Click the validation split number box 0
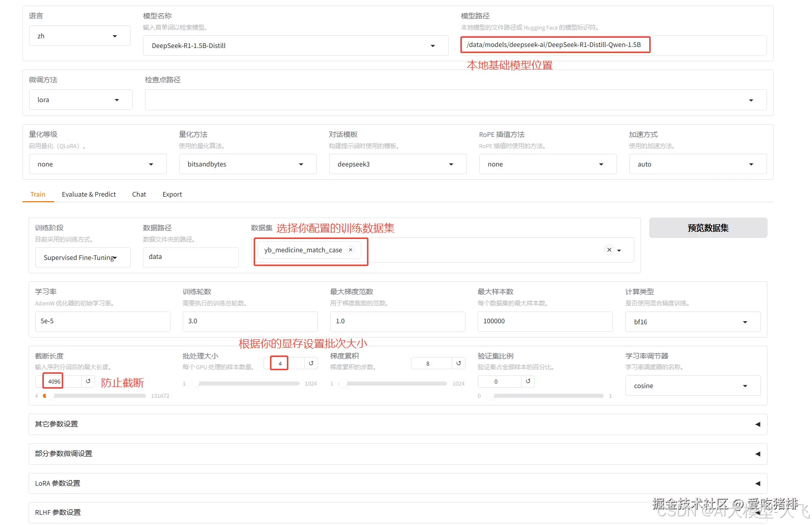The height and width of the screenshot is (525, 812). pos(500,381)
